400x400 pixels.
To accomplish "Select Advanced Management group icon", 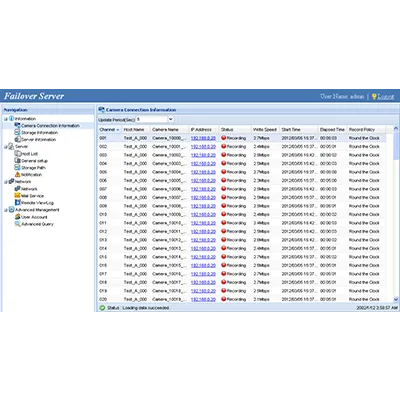I will pos(11,210).
